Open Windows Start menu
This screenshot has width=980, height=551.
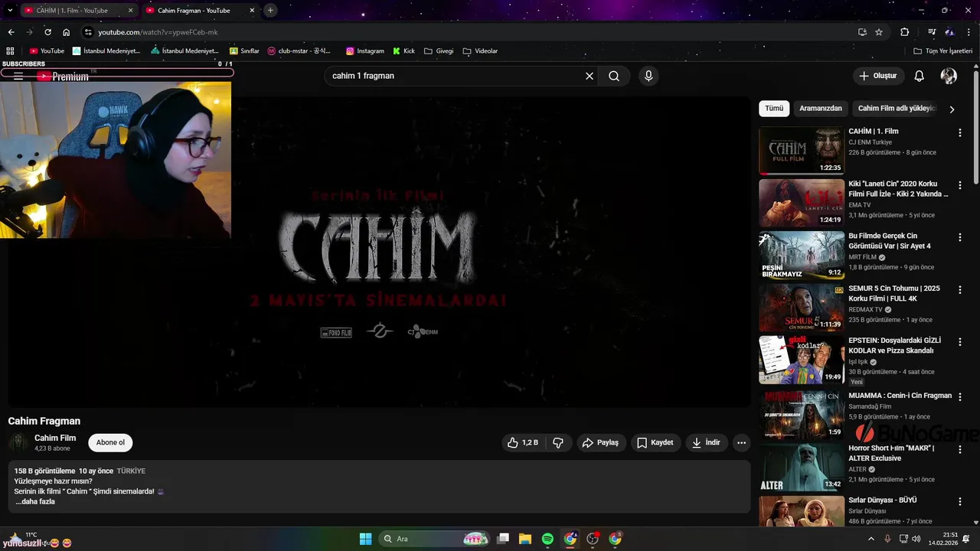tap(365, 539)
